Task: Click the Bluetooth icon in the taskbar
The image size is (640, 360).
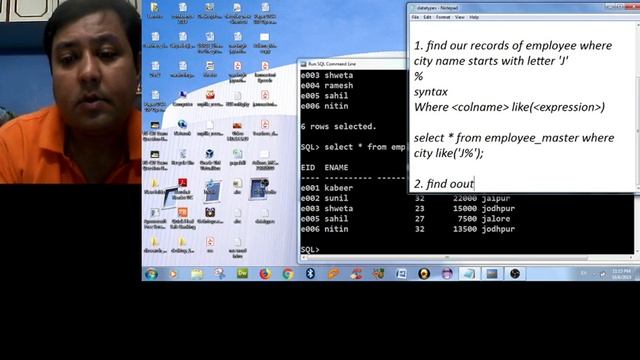Action: [310, 274]
